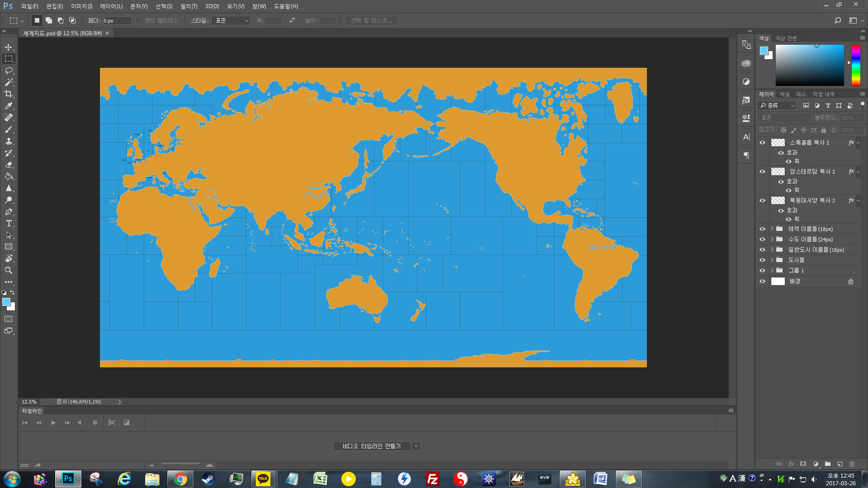Switch to the 채널 tab
The image size is (868, 488).
[x=784, y=94]
